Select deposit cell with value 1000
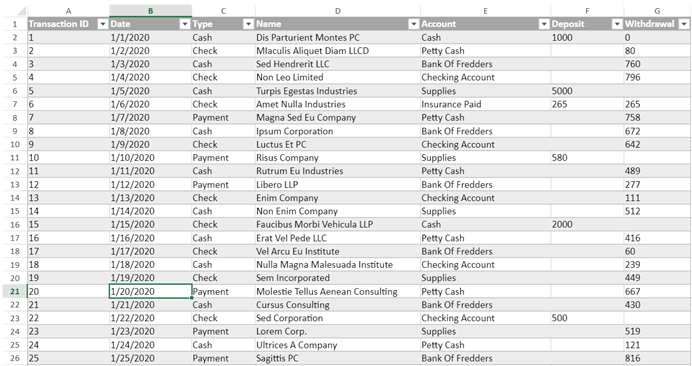692x366 pixels. pyautogui.click(x=587, y=38)
